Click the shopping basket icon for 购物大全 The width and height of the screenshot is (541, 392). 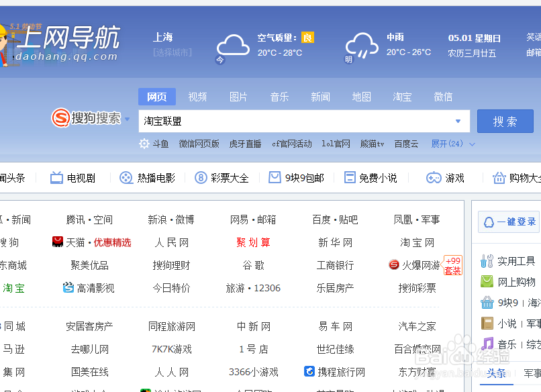pyautogui.click(x=499, y=178)
